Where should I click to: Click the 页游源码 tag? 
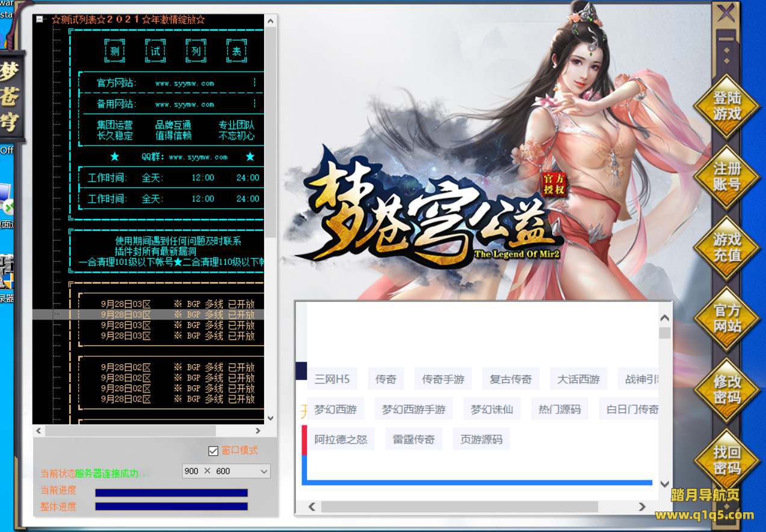pos(481,439)
